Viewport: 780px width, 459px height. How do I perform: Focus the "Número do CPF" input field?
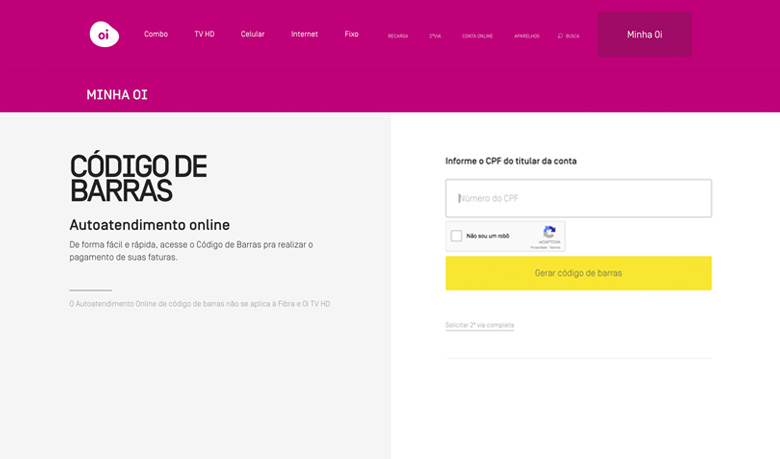coord(579,198)
